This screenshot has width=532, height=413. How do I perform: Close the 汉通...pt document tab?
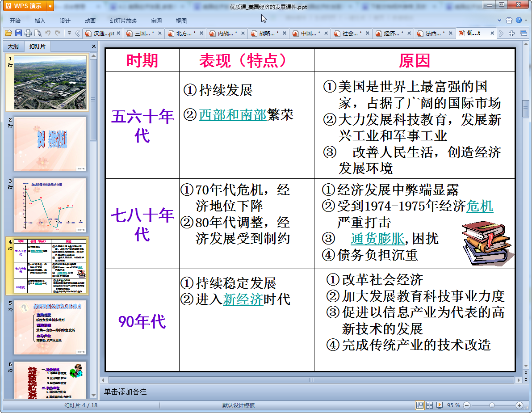click(118, 33)
